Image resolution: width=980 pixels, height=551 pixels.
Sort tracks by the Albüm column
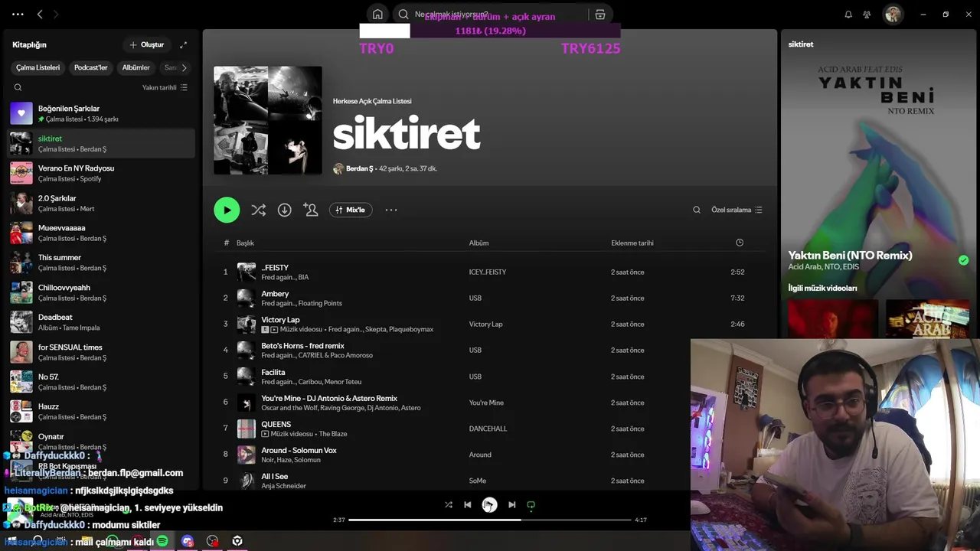(479, 243)
